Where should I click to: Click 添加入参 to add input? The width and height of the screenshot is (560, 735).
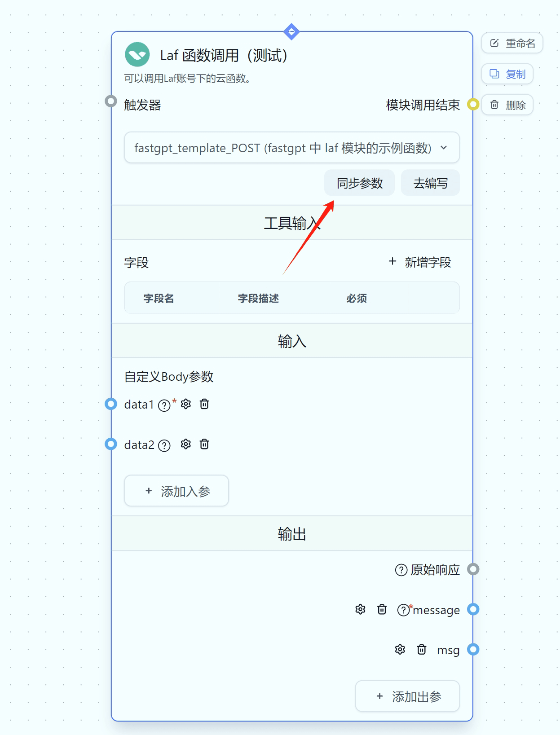(176, 491)
